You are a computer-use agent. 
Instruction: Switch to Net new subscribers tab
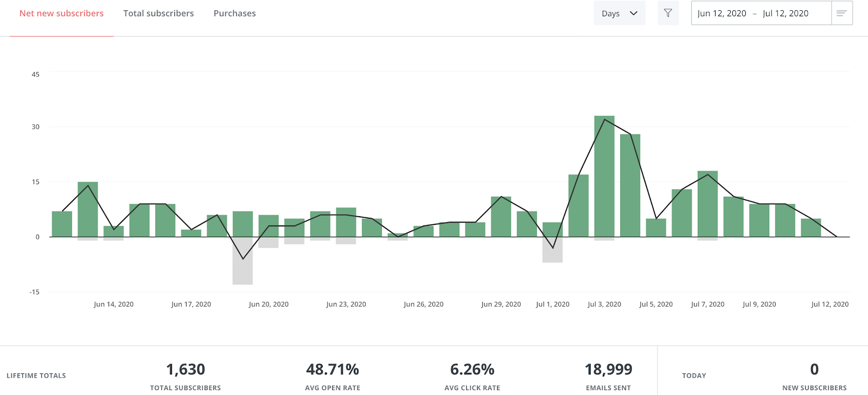pyautogui.click(x=61, y=14)
